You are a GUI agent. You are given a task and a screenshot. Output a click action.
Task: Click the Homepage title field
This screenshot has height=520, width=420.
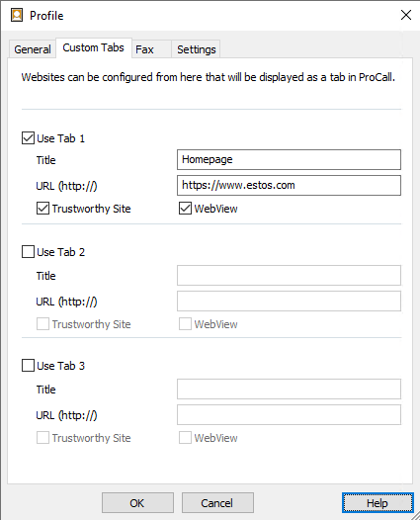tap(289, 159)
